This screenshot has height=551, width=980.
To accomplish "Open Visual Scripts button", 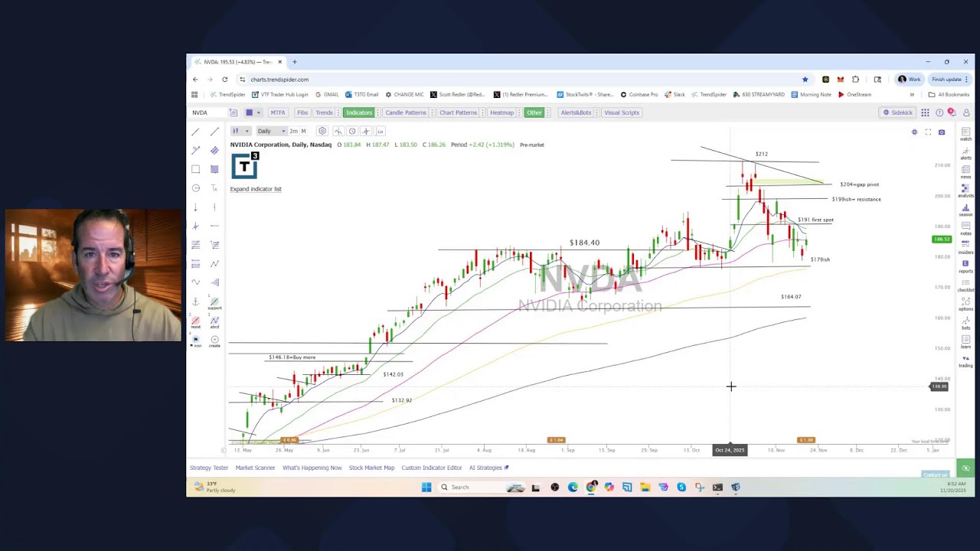I will click(621, 112).
